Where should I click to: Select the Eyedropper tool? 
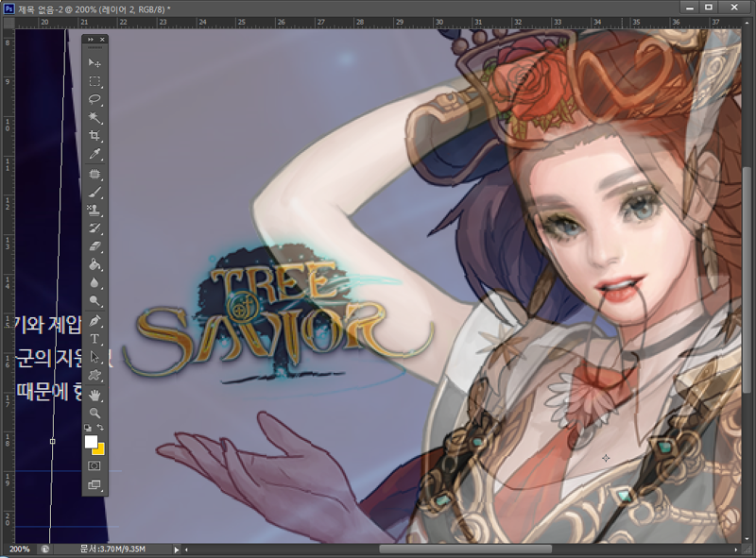[94, 154]
